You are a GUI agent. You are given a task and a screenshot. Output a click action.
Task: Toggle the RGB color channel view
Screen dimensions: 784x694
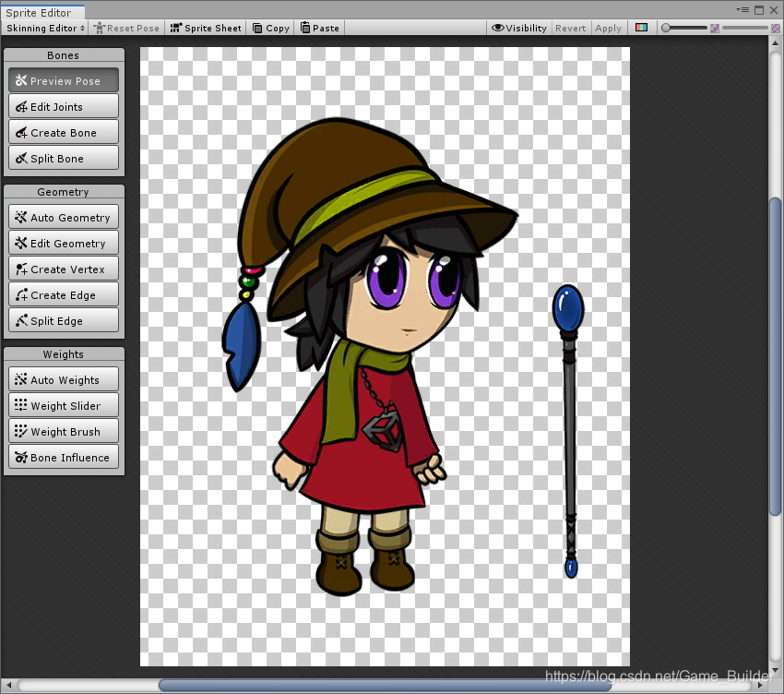tap(642, 28)
